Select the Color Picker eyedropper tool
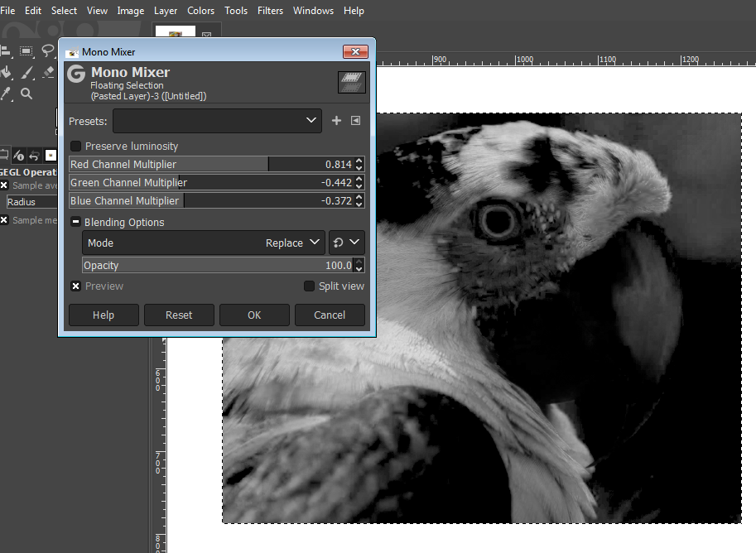 coord(7,94)
